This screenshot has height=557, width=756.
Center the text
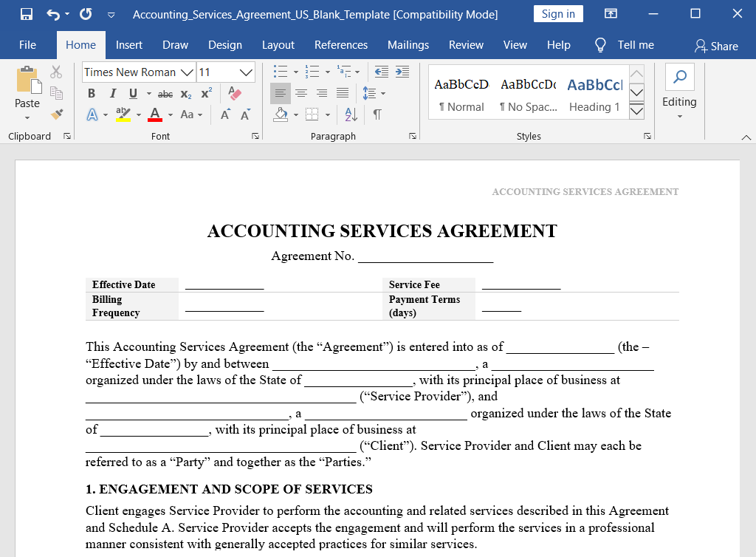pyautogui.click(x=301, y=93)
